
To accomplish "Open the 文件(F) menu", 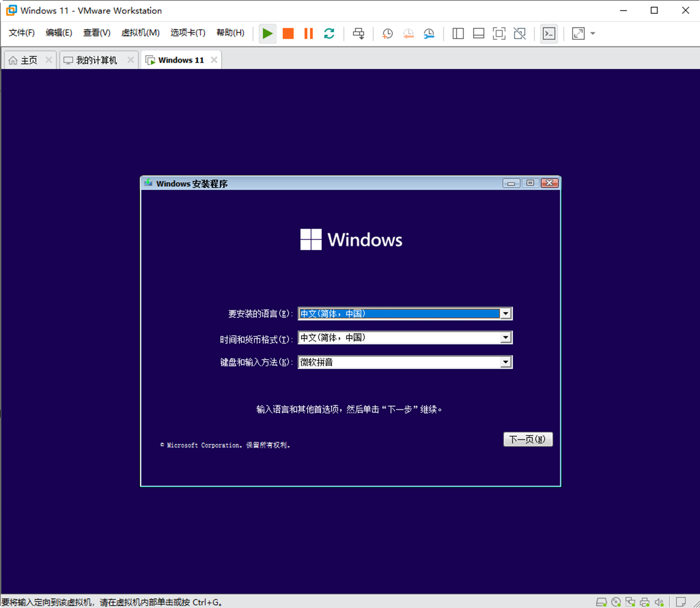I will [x=22, y=33].
